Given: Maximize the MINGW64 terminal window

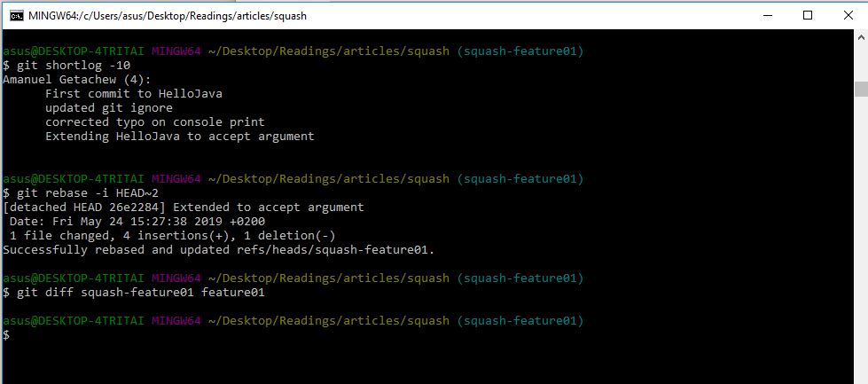Looking at the screenshot, I should click(x=807, y=15).
